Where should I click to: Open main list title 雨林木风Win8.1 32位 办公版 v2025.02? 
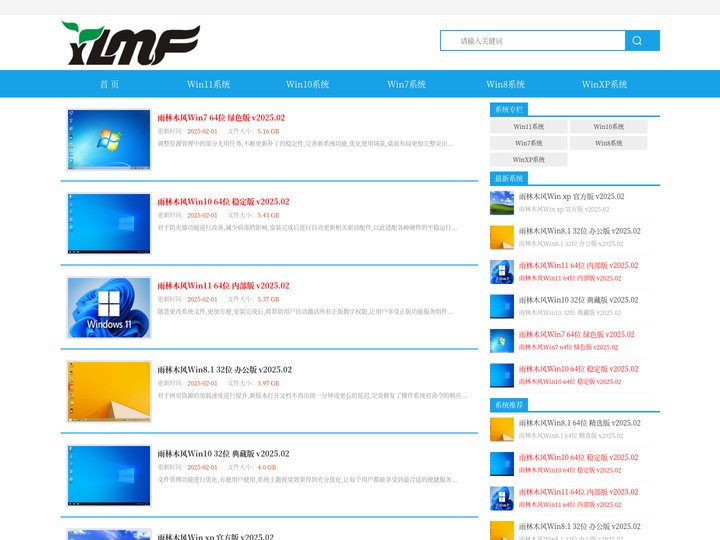tap(225, 370)
